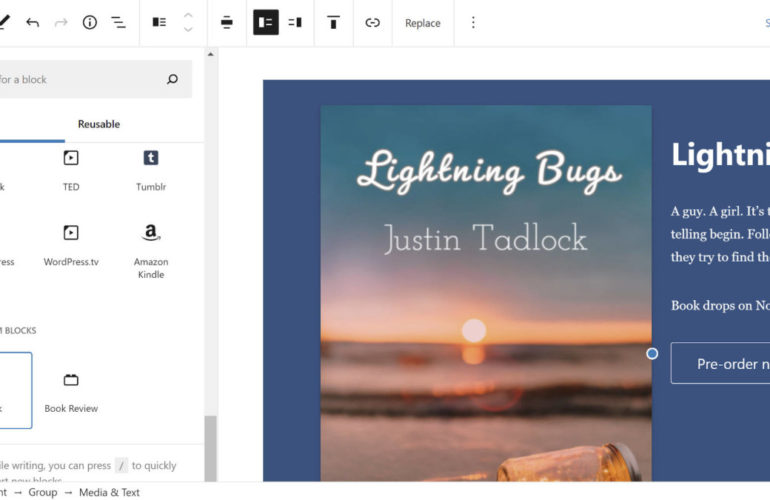
Task: Enable show media on left
Action: 265,22
